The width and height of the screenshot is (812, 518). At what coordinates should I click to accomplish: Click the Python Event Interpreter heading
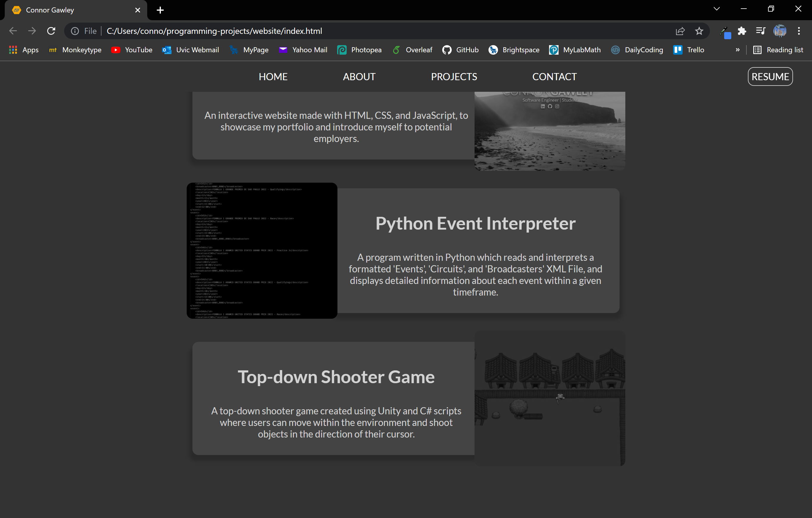[475, 223]
